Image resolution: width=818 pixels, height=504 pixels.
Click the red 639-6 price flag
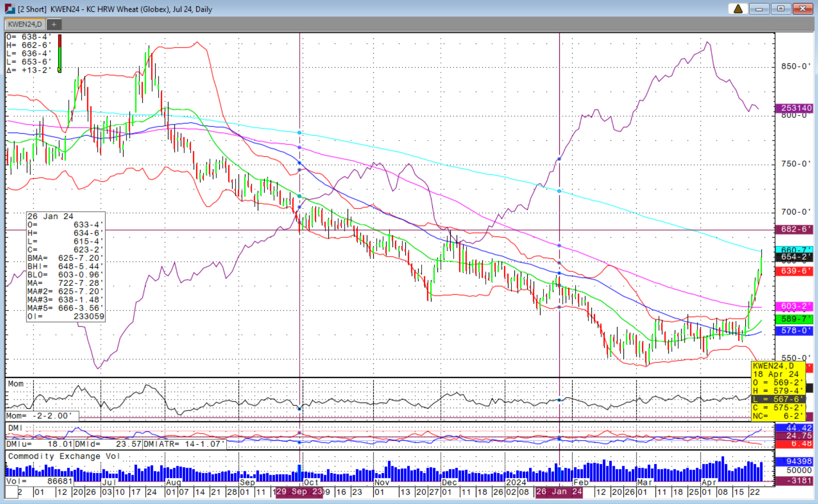pos(794,271)
